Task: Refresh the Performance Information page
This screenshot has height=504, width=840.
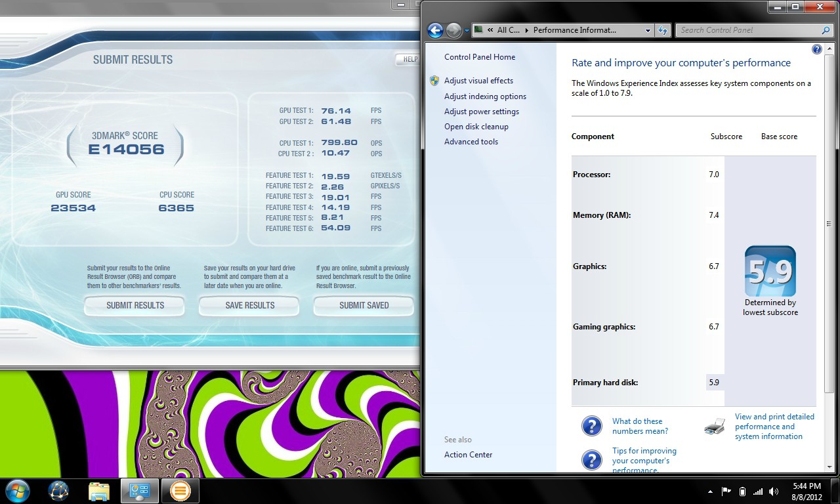Action: 663,30
